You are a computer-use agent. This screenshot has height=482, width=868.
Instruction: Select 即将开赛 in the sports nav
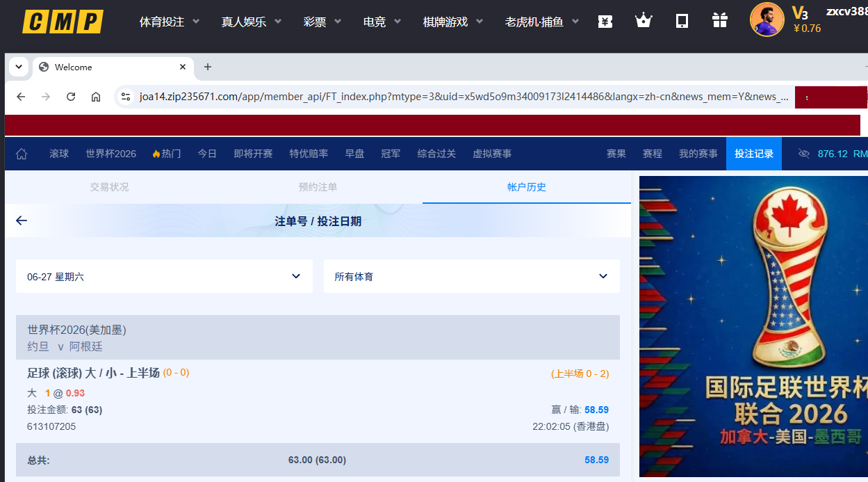[x=253, y=154]
